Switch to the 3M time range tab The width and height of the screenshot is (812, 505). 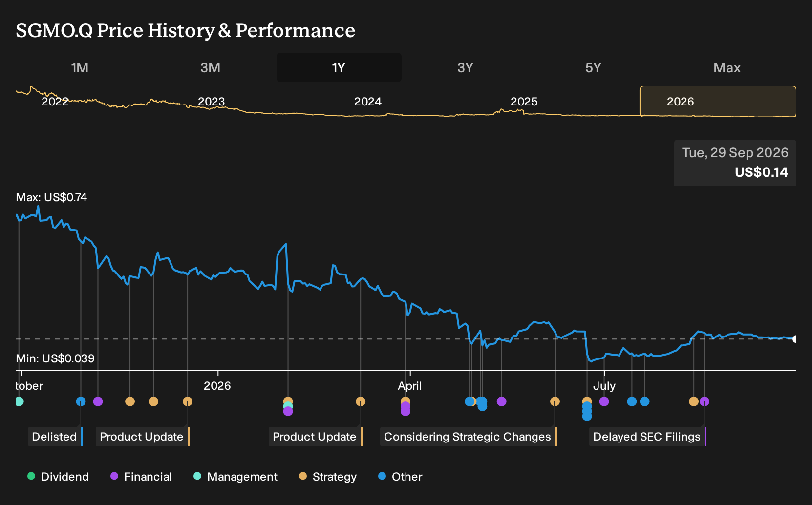pyautogui.click(x=210, y=68)
